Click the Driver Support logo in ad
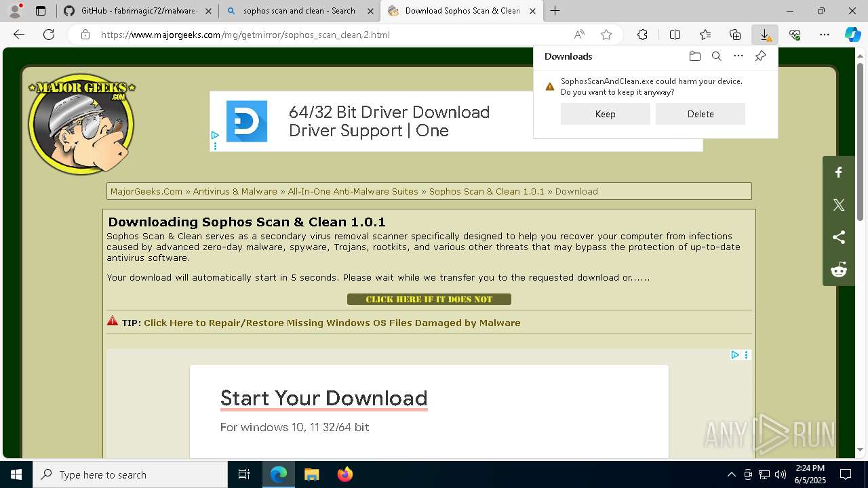 (x=247, y=121)
